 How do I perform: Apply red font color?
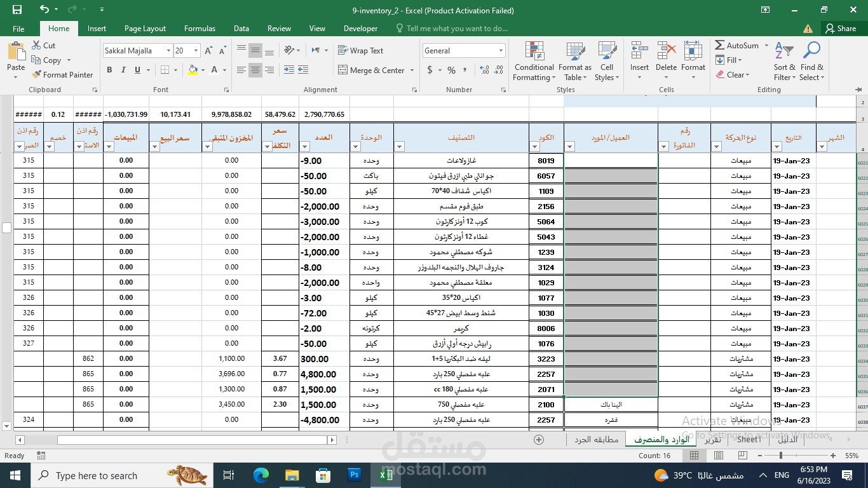[214, 70]
